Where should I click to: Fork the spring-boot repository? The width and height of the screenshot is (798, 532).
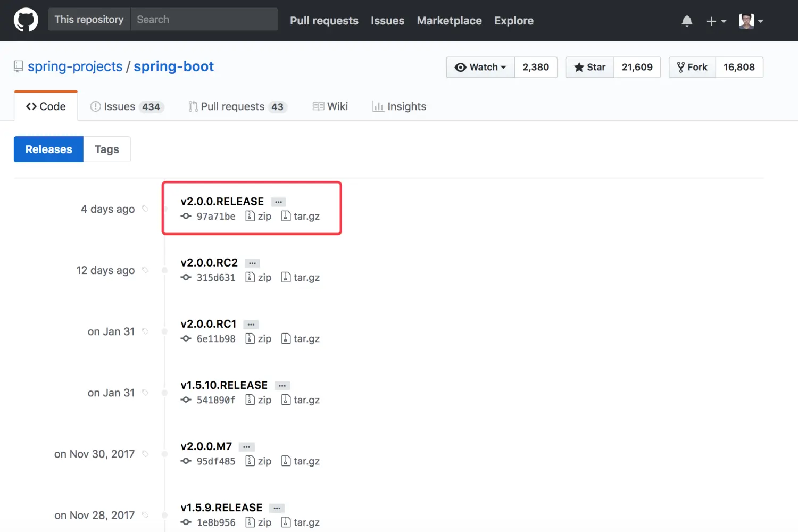pyautogui.click(x=692, y=68)
